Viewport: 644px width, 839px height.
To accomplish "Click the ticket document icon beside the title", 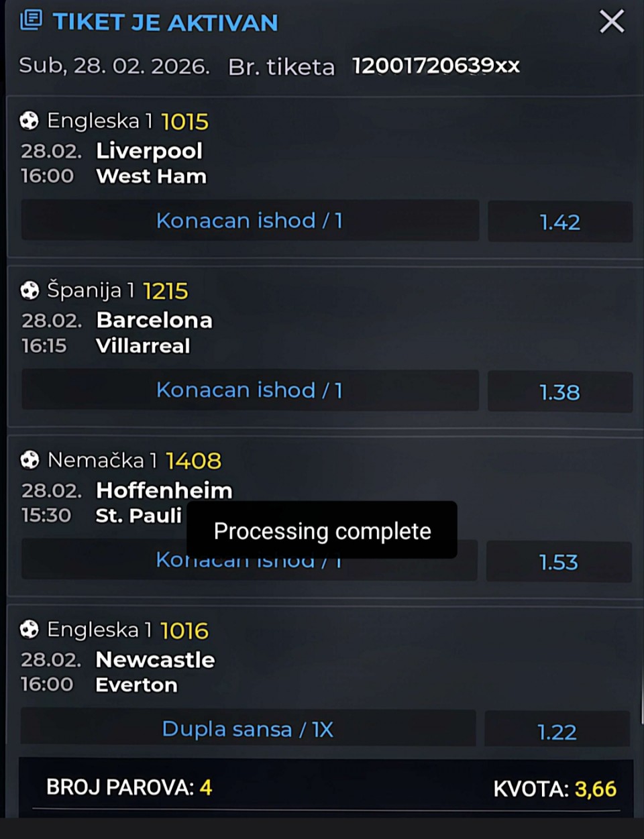I will point(30,20).
